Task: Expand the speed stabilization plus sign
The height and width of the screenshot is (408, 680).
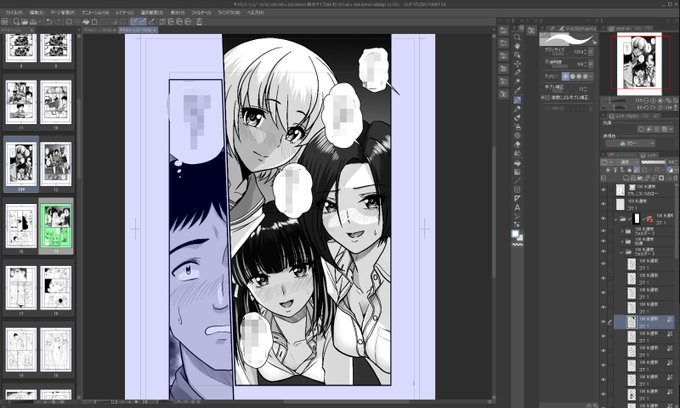Action: pyautogui.click(x=542, y=98)
